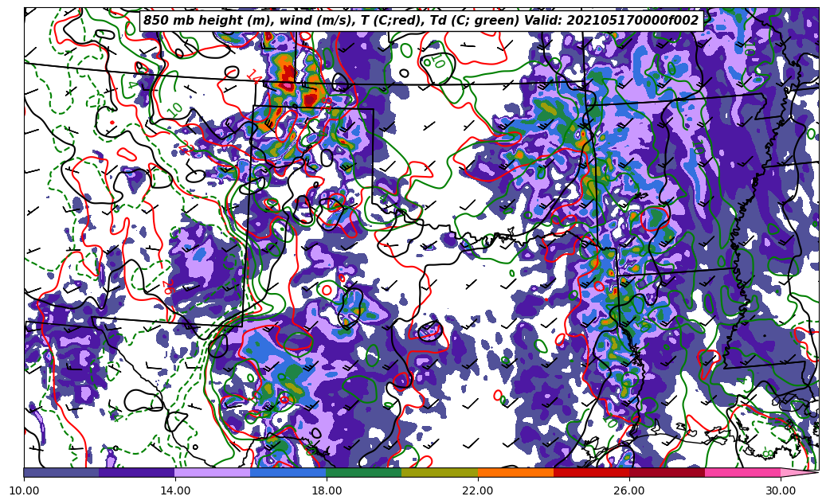
Task: Pick the dark purple 12–14 colorbar segment
Action: [137, 472]
